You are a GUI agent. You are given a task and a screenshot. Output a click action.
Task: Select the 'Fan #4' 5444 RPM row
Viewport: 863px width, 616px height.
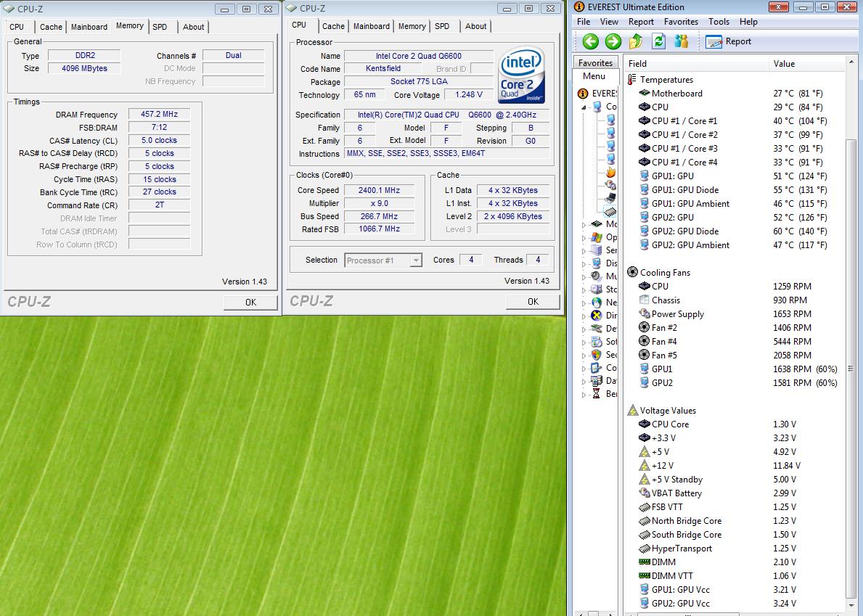coord(735,342)
